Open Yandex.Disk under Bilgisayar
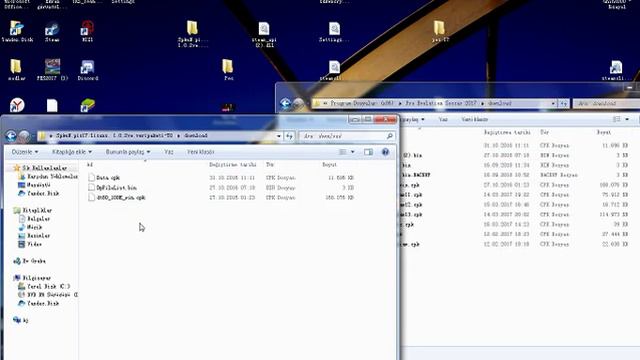This screenshot has height=360, width=640. click(x=39, y=303)
